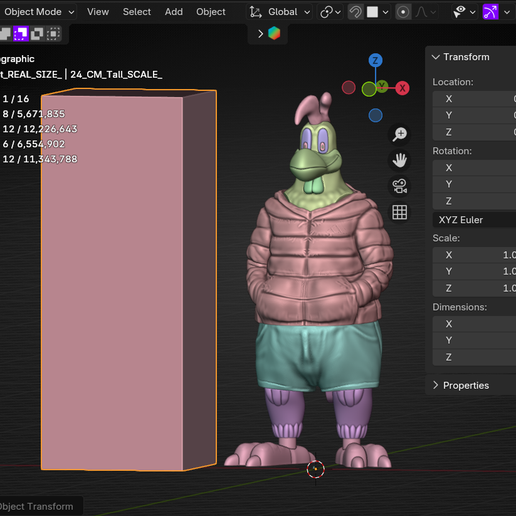Click the 3D cursor at the origin
The height and width of the screenshot is (516, 516).
tap(315, 469)
